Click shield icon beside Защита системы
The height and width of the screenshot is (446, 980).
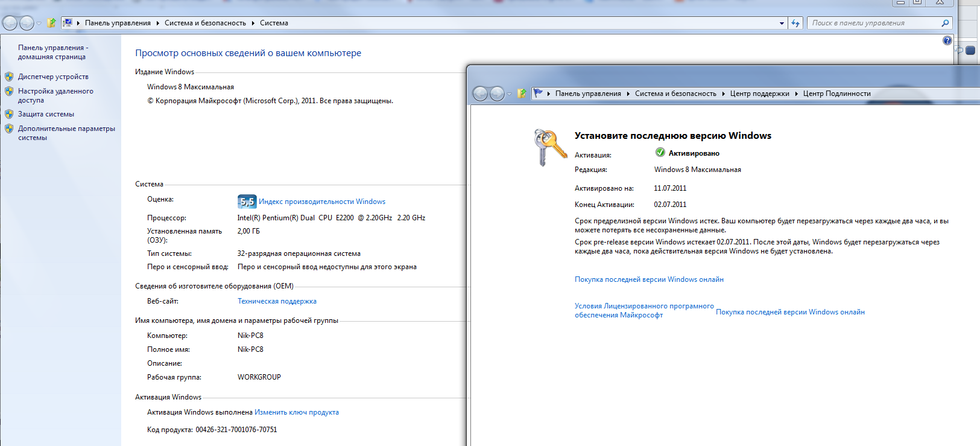pos(9,114)
